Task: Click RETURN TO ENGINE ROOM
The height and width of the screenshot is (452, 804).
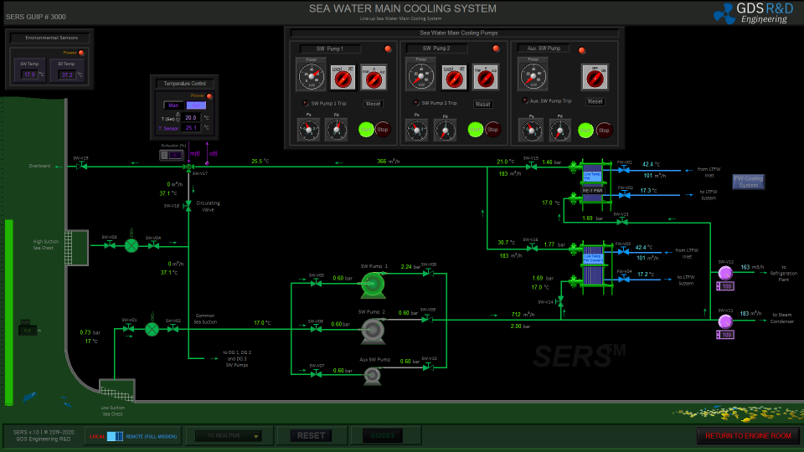Action: click(x=748, y=436)
